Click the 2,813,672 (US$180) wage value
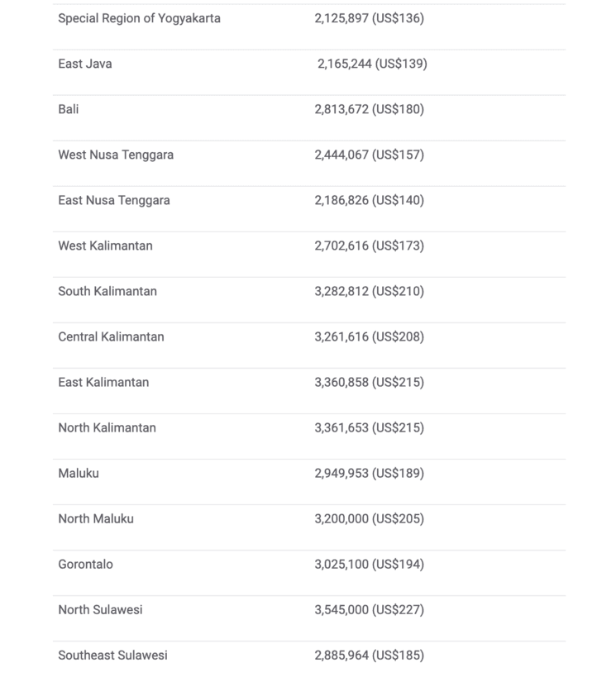The height and width of the screenshot is (682, 616). (x=369, y=109)
